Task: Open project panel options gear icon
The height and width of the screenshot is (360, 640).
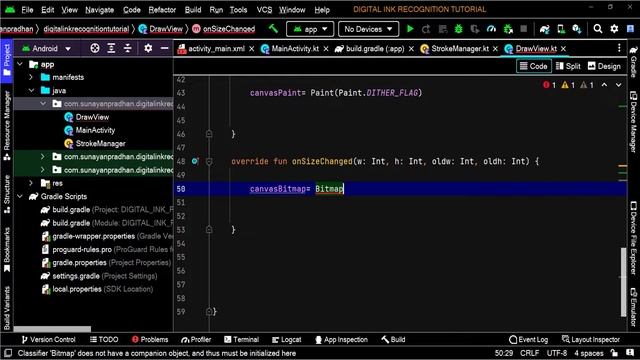Action: pyautogui.click(x=148, y=48)
